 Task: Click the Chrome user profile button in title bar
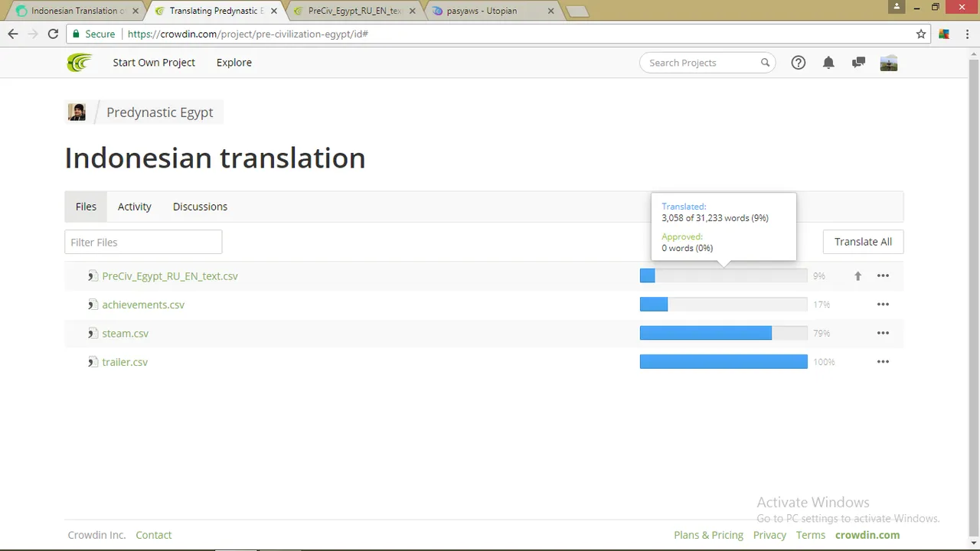[897, 6]
